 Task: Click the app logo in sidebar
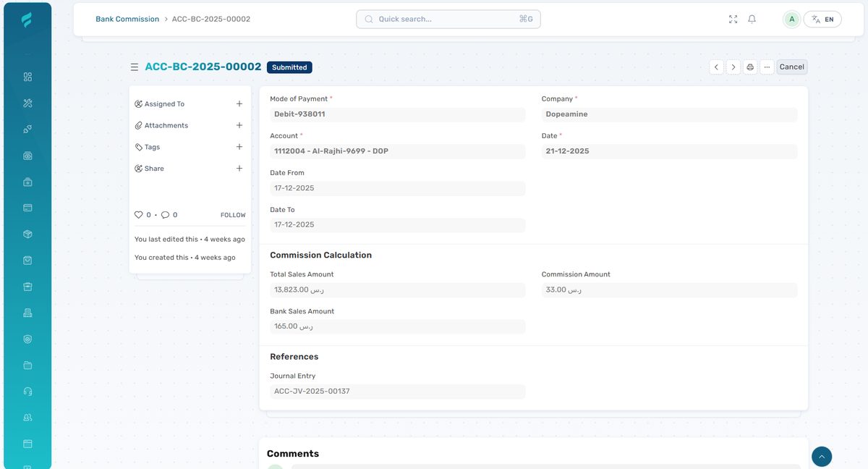tap(27, 20)
